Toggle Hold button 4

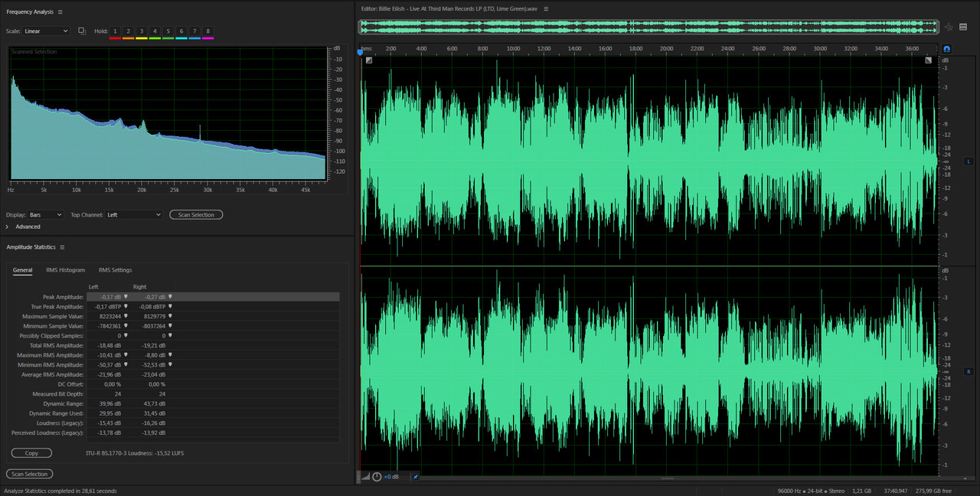point(155,31)
